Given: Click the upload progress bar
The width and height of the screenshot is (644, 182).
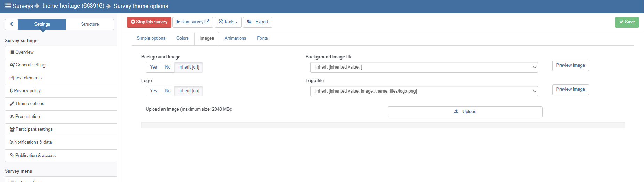Looking at the screenshot, I should tap(383, 125).
